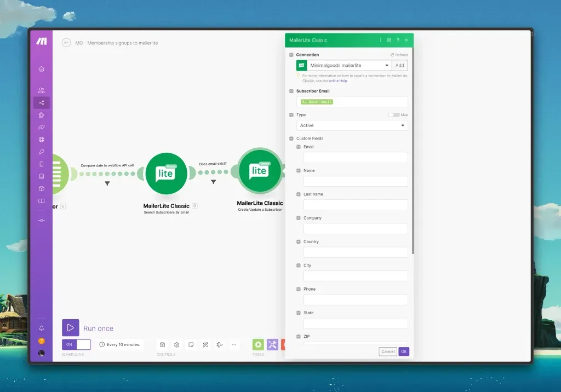This screenshot has width=561, height=392.
Task: Open the orange help question icon
Action: [42, 341]
